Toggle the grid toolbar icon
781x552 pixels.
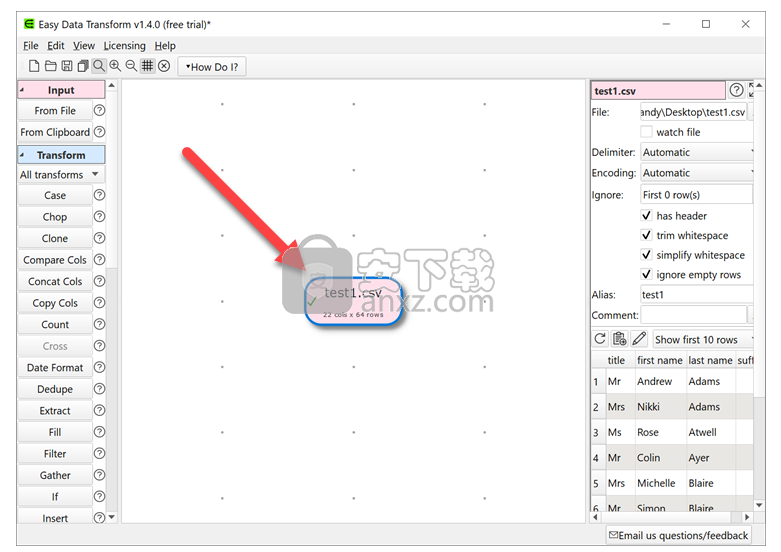point(147,66)
